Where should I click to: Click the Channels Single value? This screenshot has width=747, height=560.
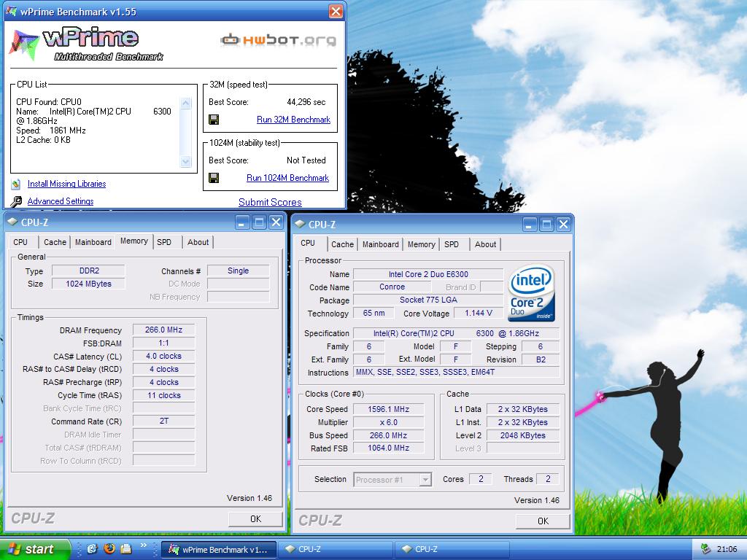point(239,271)
